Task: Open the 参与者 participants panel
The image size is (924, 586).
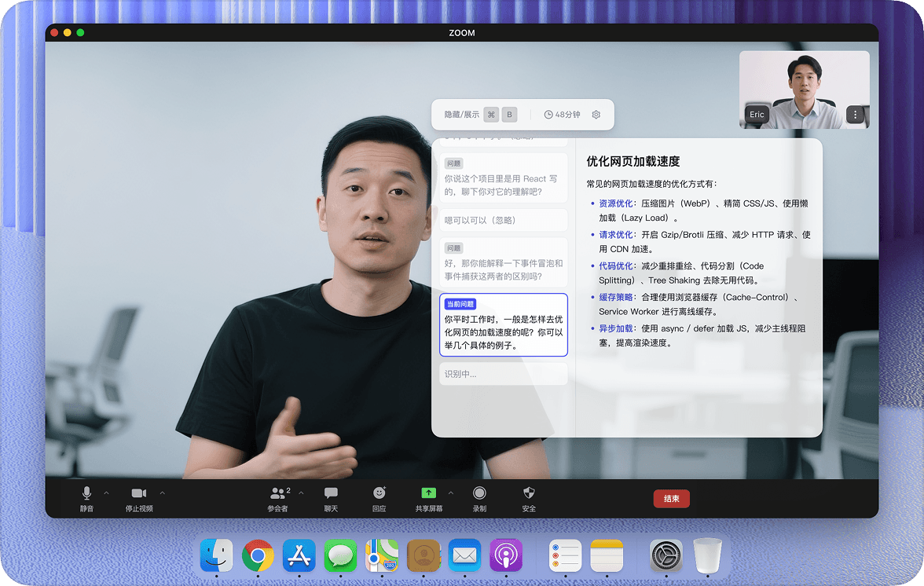Action: [280, 498]
